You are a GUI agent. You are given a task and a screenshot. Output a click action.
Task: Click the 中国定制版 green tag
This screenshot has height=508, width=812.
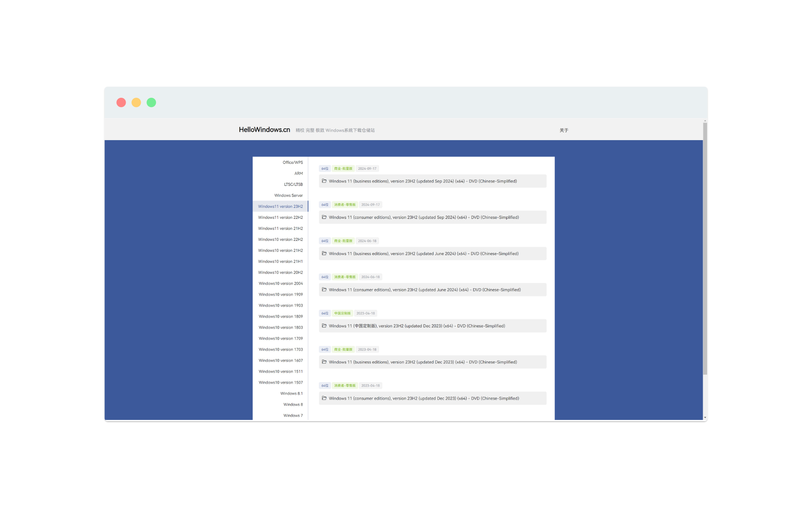pyautogui.click(x=343, y=313)
